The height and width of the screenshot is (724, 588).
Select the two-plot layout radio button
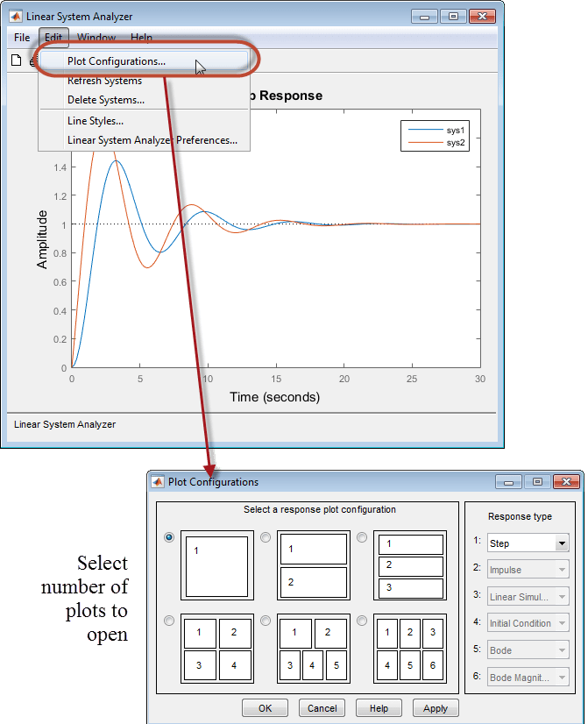(x=266, y=537)
